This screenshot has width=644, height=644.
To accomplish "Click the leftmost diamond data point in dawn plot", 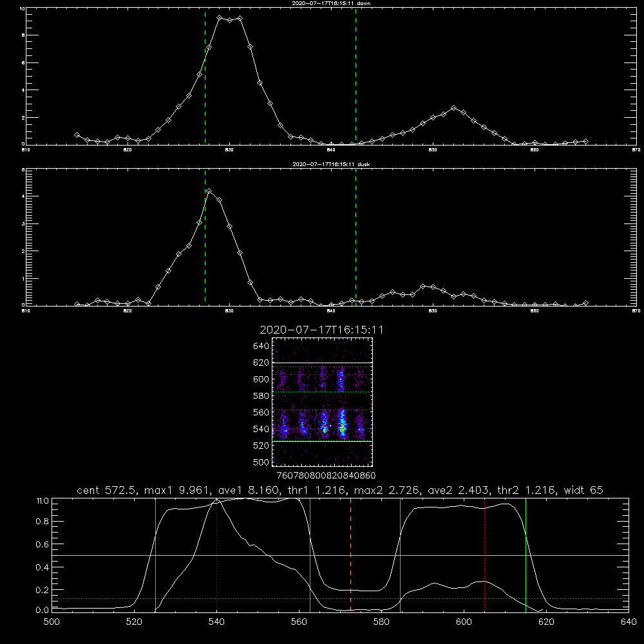I will pyautogui.click(x=77, y=135).
